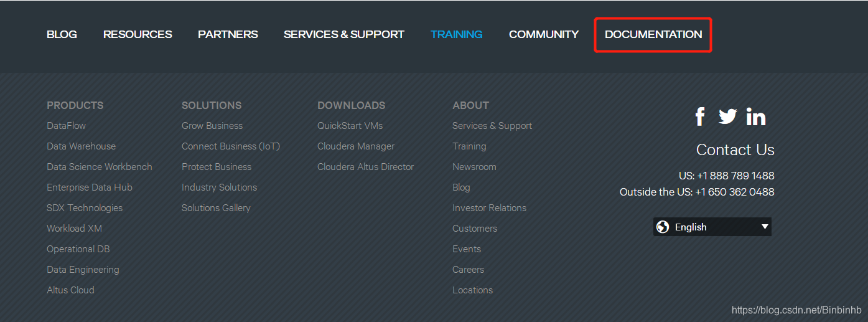Open the Solutions Gallery link
This screenshot has height=322, width=868.
pyautogui.click(x=216, y=207)
